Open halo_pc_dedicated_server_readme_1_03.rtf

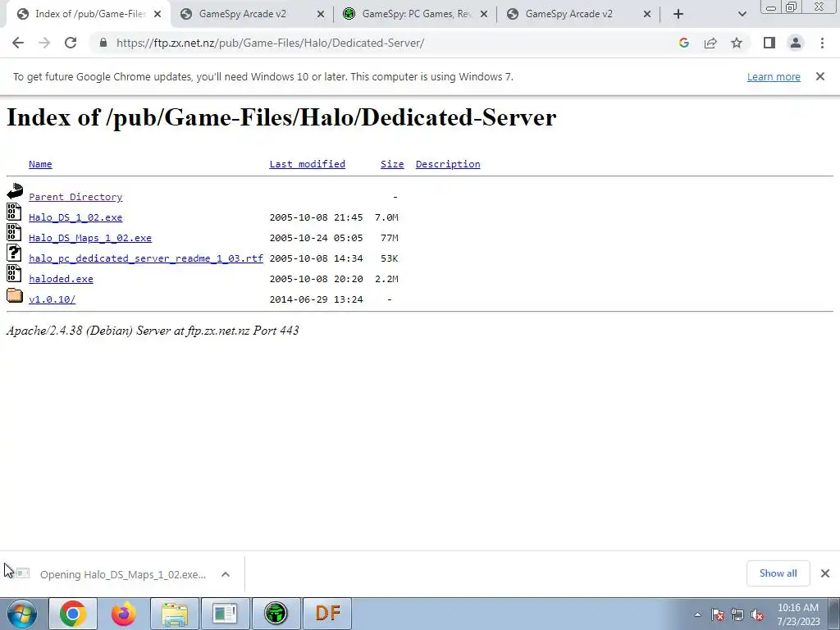tap(146, 258)
